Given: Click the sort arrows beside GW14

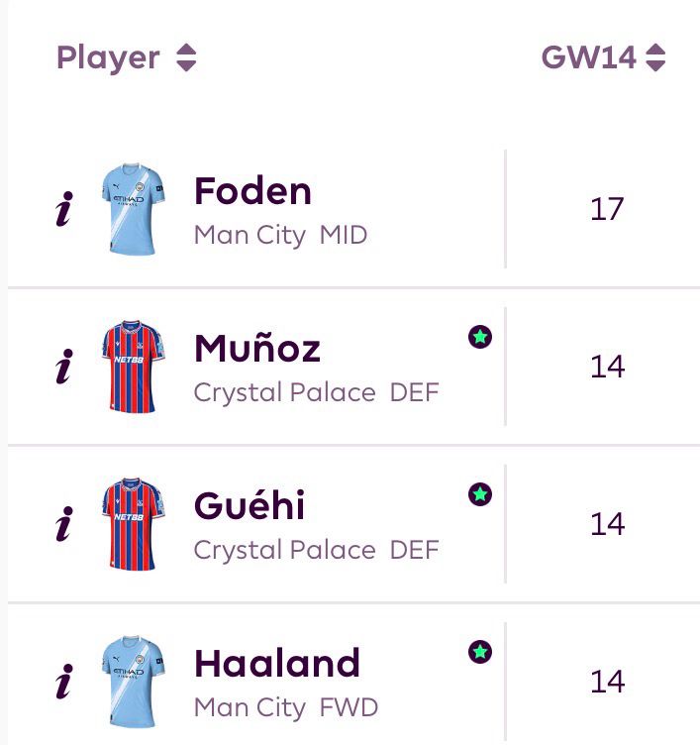Looking at the screenshot, I should pyautogui.click(x=655, y=57).
